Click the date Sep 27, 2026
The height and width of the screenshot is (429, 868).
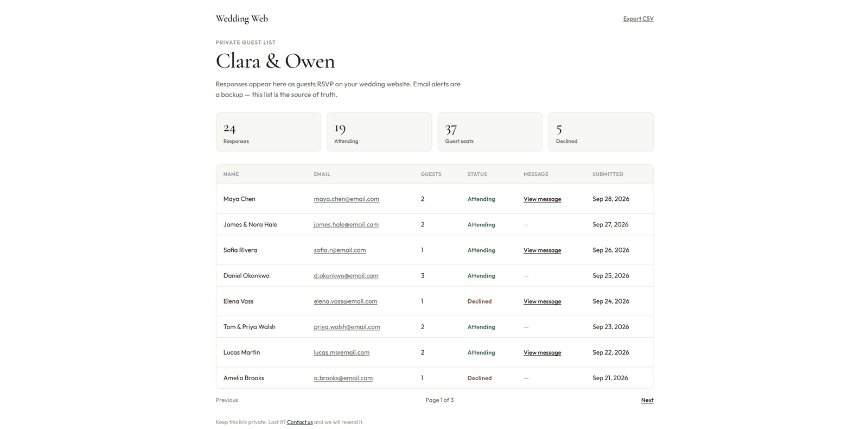pos(610,224)
